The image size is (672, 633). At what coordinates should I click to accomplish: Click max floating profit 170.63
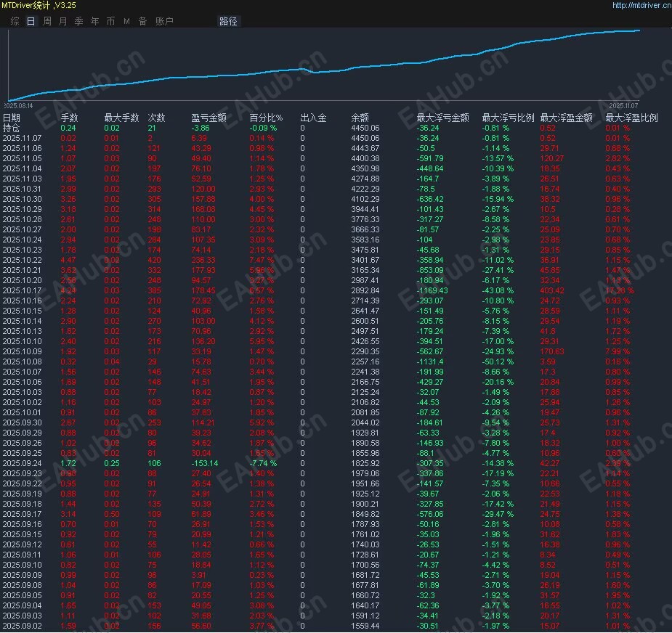[x=552, y=351]
